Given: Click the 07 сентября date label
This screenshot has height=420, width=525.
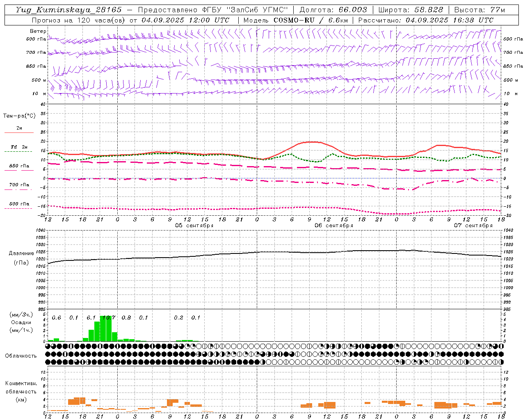Looking at the screenshot, I should [473, 226].
